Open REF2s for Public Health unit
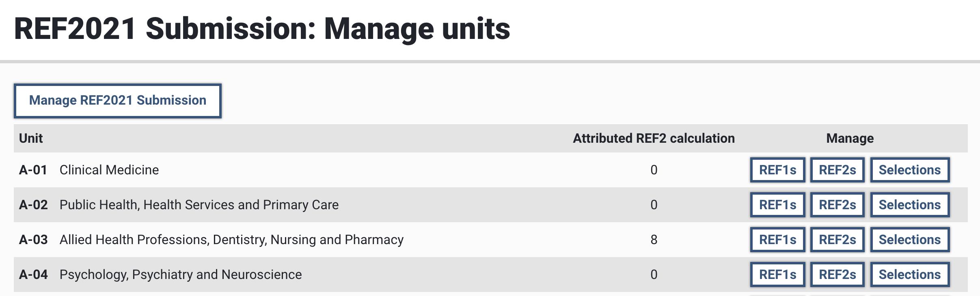Viewport: 980px width, 296px height. (837, 205)
